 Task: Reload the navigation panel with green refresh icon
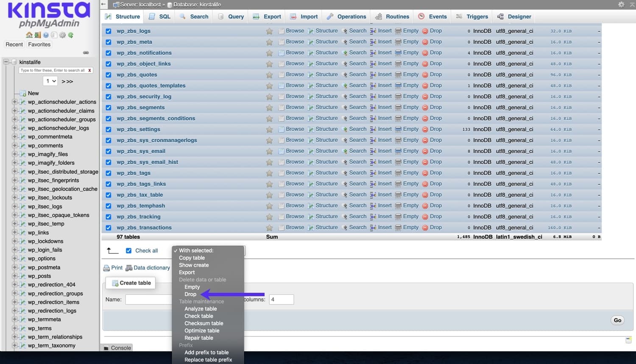[x=70, y=35]
